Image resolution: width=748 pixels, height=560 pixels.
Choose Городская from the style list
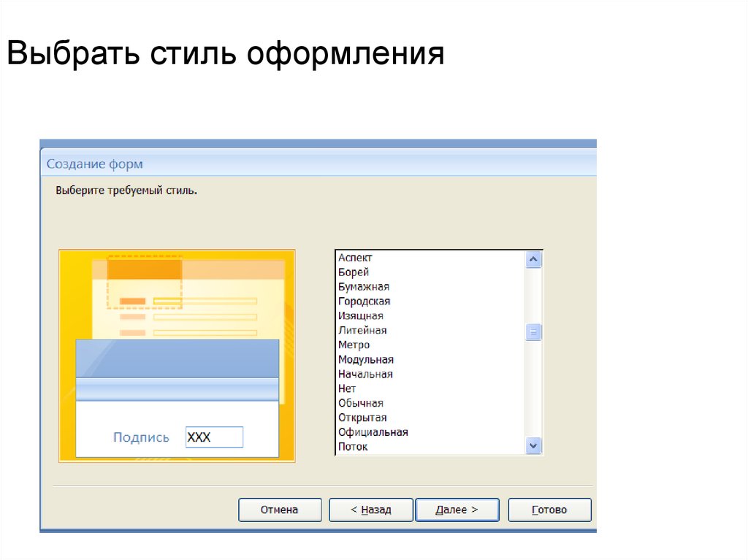(364, 302)
